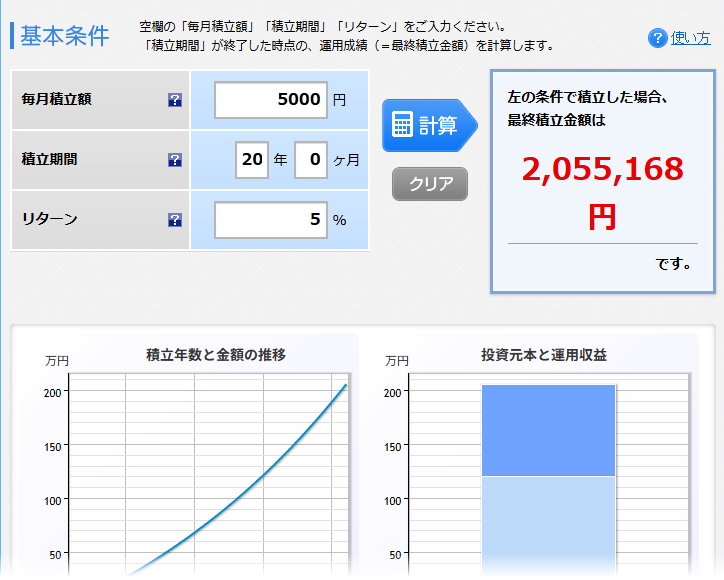Focus the リターン percentage input showing 5
This screenshot has width=724, height=580.
click(270, 220)
